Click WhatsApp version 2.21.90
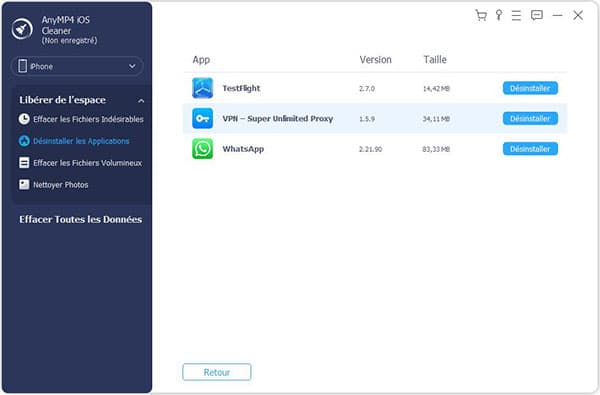 tap(370, 149)
